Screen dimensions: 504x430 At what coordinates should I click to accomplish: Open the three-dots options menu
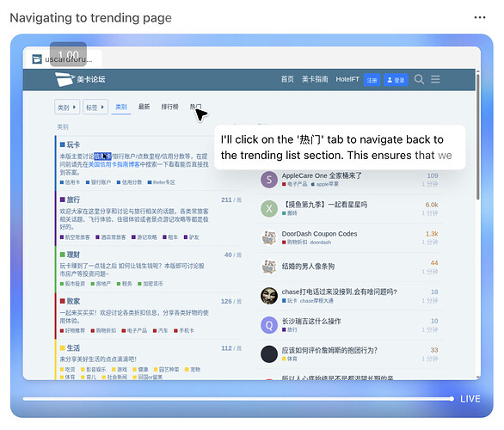coord(480,17)
